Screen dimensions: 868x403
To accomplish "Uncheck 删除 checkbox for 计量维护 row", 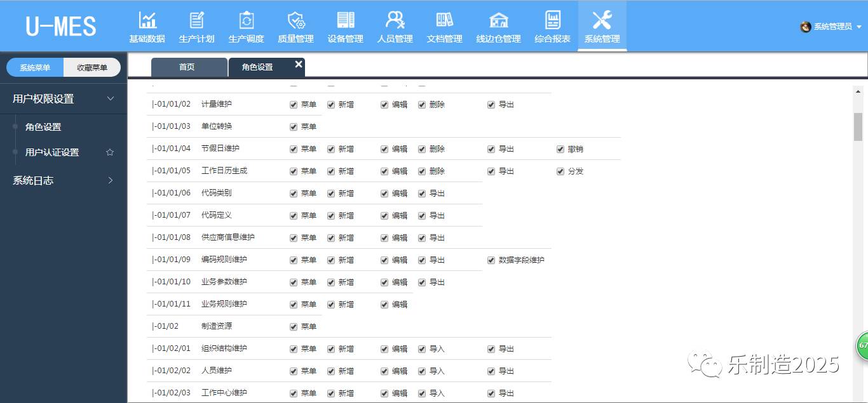I will [x=422, y=105].
